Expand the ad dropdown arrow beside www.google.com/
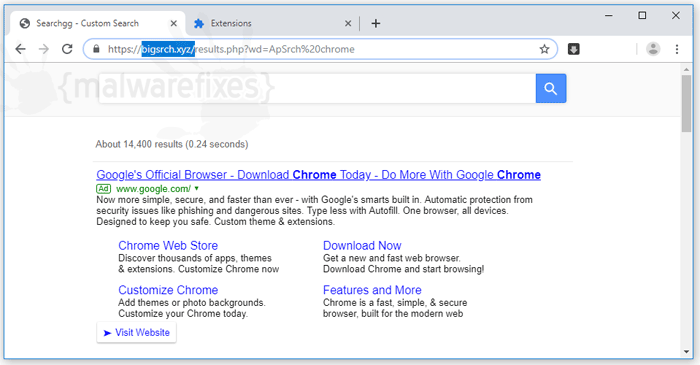700x365 pixels. [x=196, y=188]
